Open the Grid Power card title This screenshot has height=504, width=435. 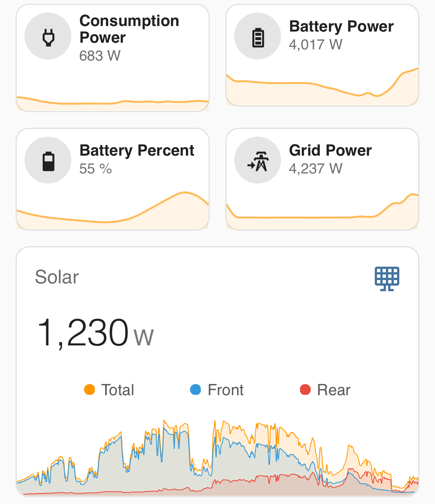click(x=331, y=150)
